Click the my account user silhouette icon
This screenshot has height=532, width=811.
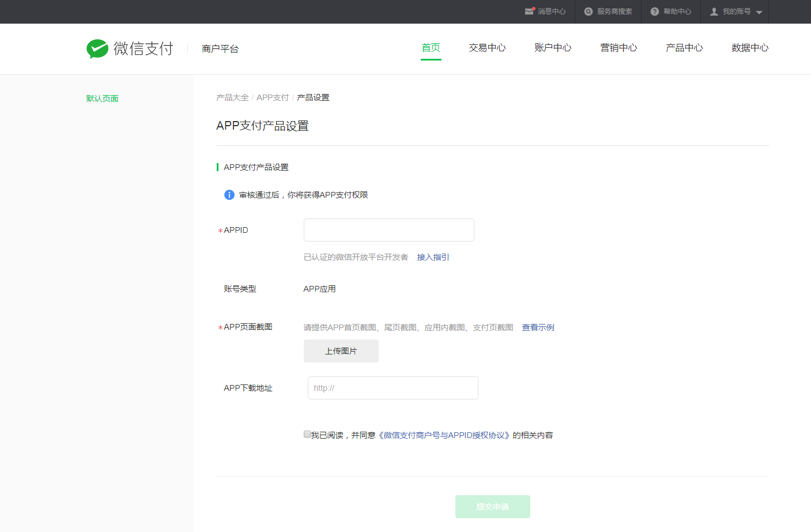click(714, 12)
